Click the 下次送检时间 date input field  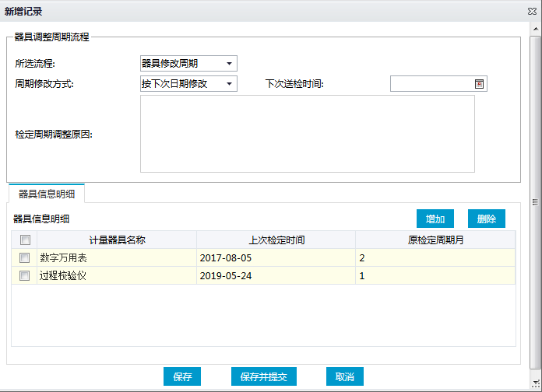(431, 84)
